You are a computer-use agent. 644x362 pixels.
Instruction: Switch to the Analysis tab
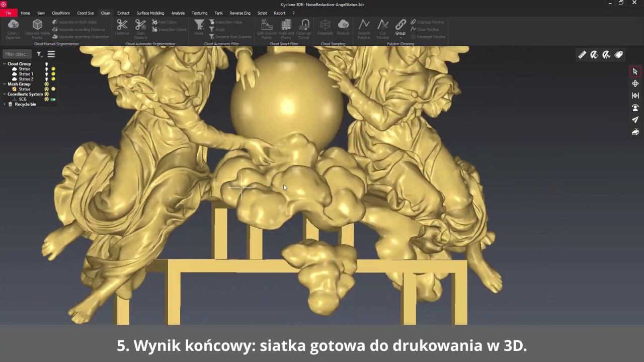(178, 13)
